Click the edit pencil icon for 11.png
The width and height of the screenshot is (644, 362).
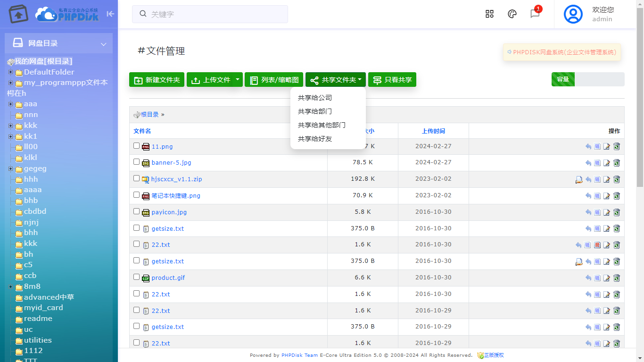click(607, 146)
